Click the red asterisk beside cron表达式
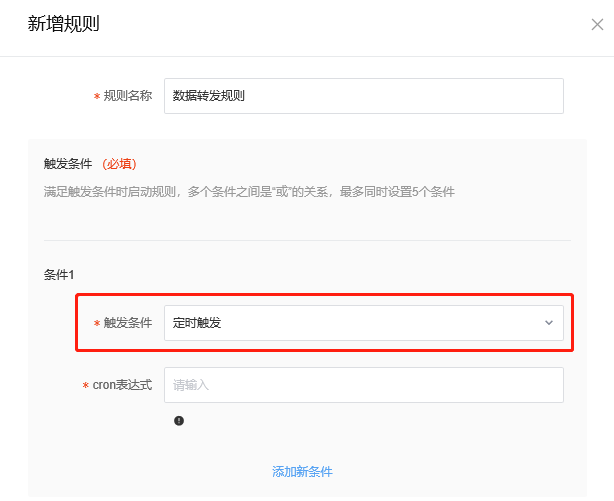Image resolution: width=614 pixels, height=501 pixels. click(x=86, y=386)
